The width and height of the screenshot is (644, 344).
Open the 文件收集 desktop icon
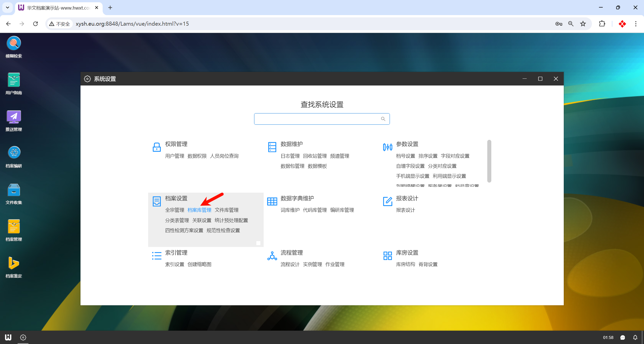[x=14, y=190]
